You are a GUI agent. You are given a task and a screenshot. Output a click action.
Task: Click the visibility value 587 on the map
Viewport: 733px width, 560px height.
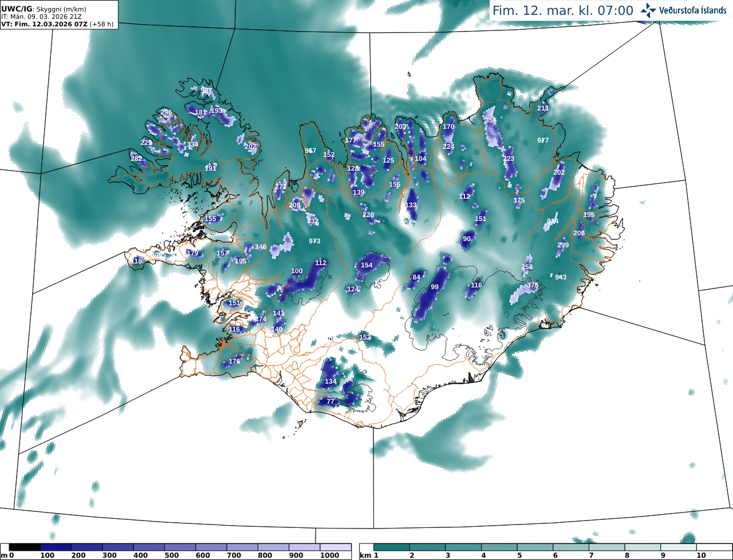pos(206,91)
